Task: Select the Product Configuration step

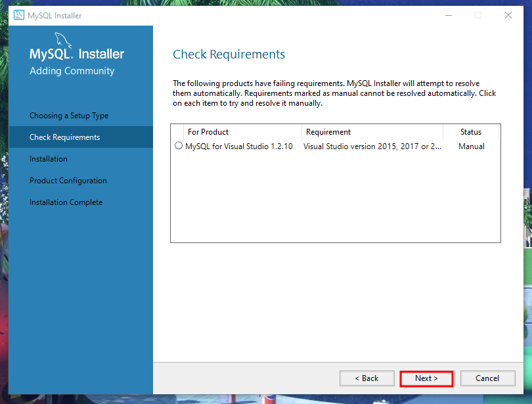Action: point(68,181)
